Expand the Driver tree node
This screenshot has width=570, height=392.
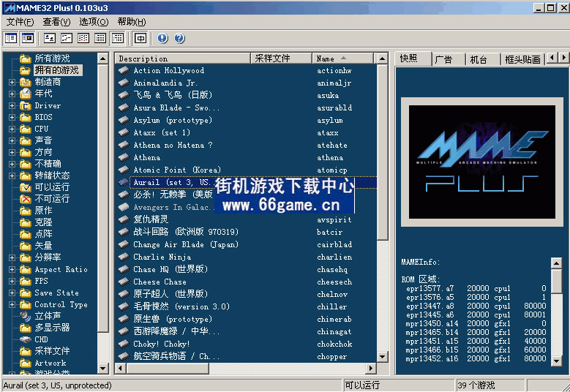click(12, 106)
